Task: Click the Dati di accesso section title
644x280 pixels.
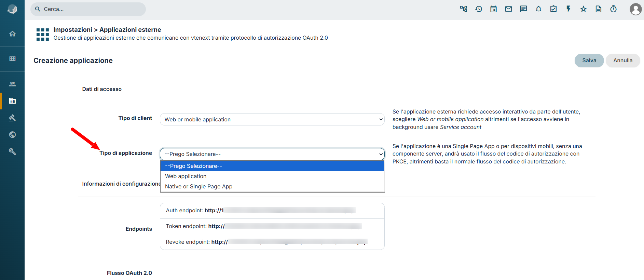Action: (x=102, y=89)
